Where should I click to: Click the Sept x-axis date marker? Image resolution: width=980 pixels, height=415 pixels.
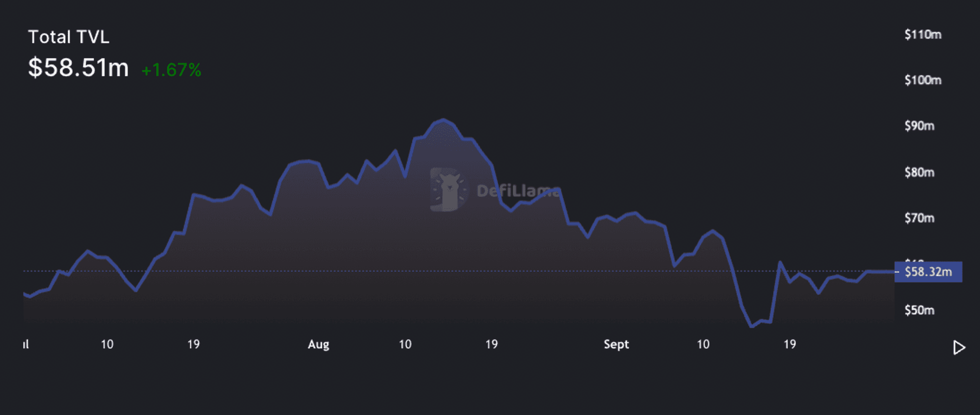click(x=616, y=344)
